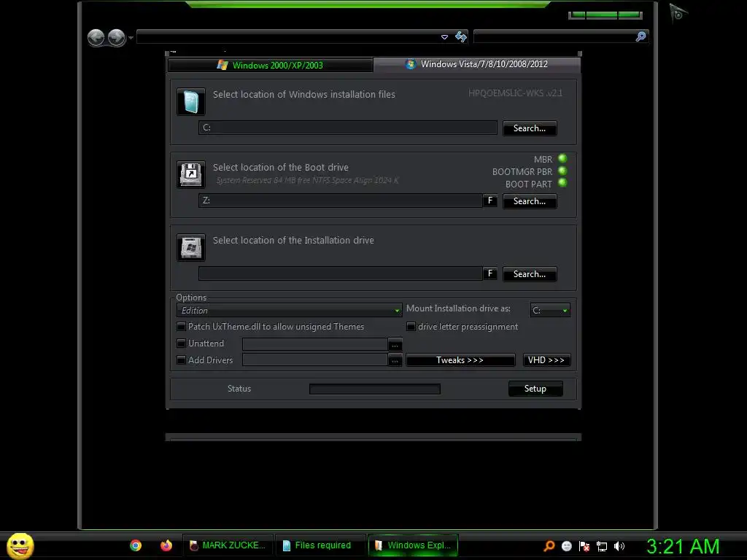
Task: Enable drive letter preassignment checkbox
Action: click(x=411, y=327)
